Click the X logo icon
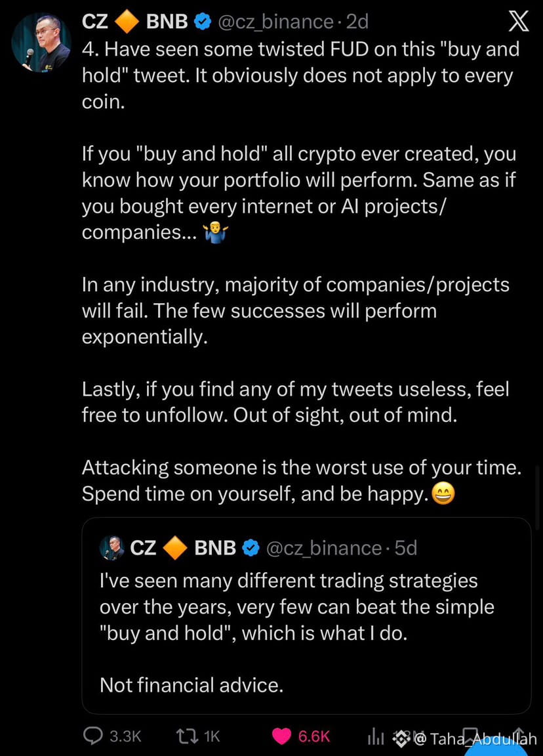 tap(519, 22)
